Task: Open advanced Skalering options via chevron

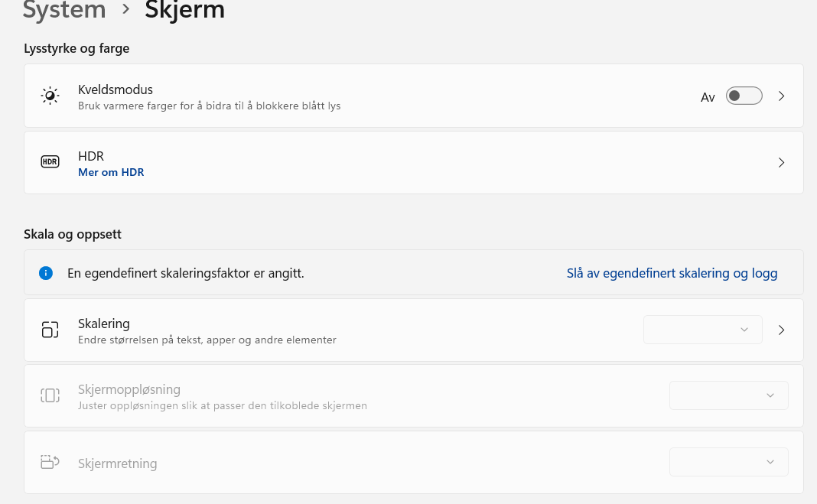Action: (x=781, y=330)
